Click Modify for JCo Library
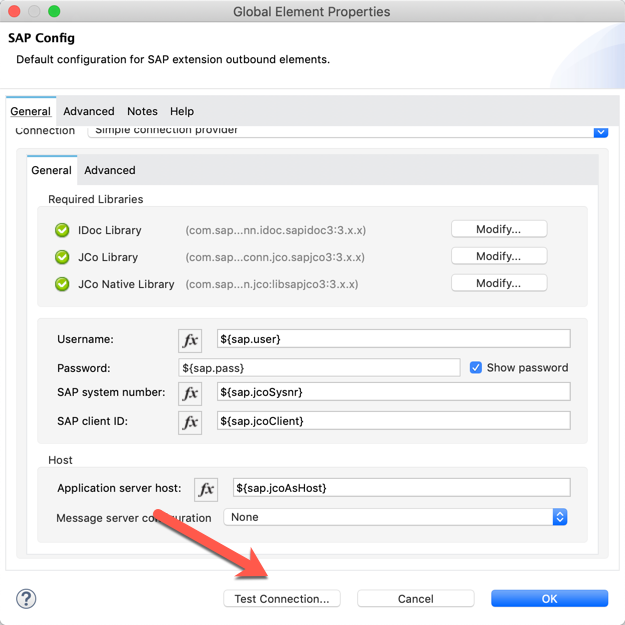 pyautogui.click(x=499, y=256)
